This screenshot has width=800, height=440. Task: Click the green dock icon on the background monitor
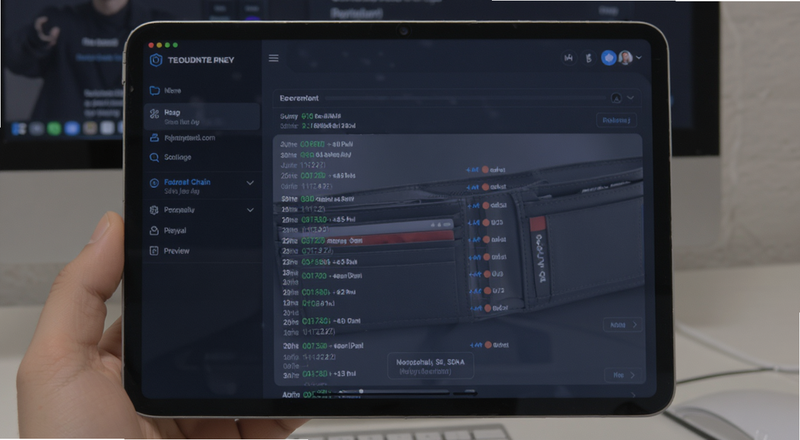click(x=54, y=129)
